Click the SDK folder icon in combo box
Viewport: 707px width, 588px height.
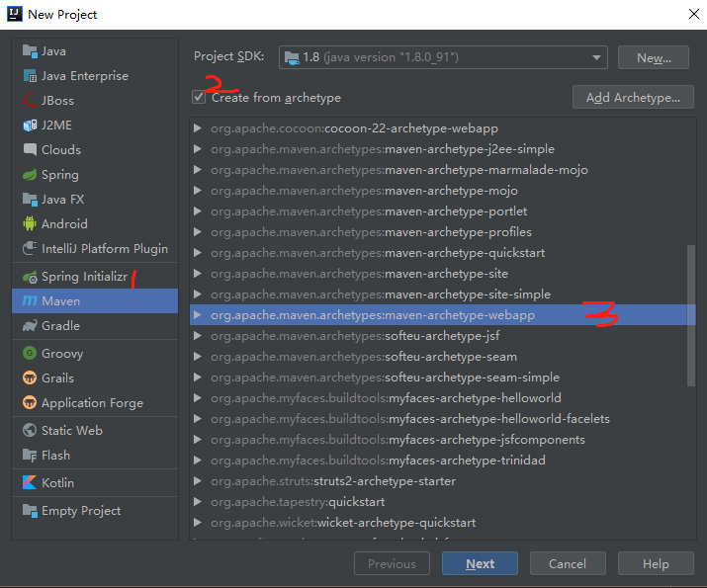[x=292, y=57]
